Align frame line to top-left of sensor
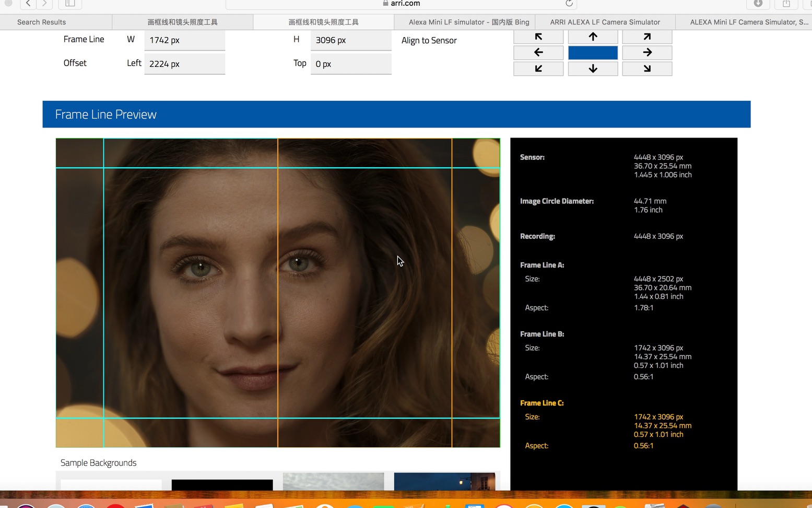The image size is (812, 508). pos(538,37)
